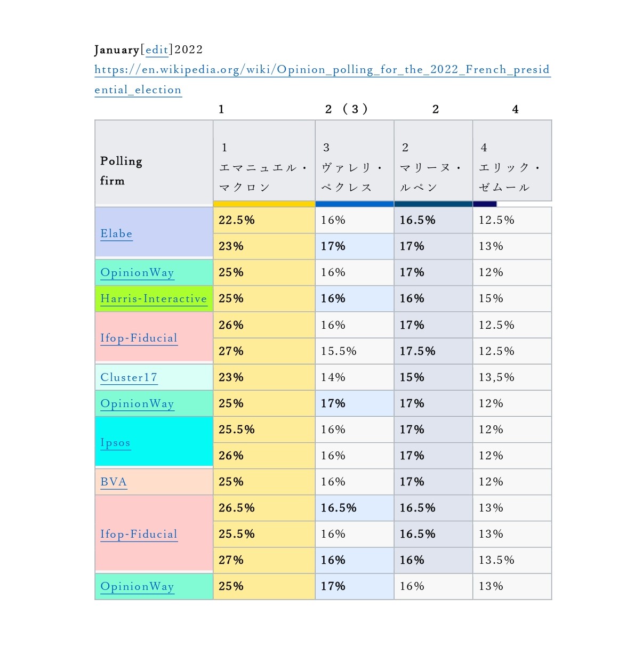The height and width of the screenshot is (672, 642).
Task: Select the blue color bar under ペクレス
Action: [355, 204]
